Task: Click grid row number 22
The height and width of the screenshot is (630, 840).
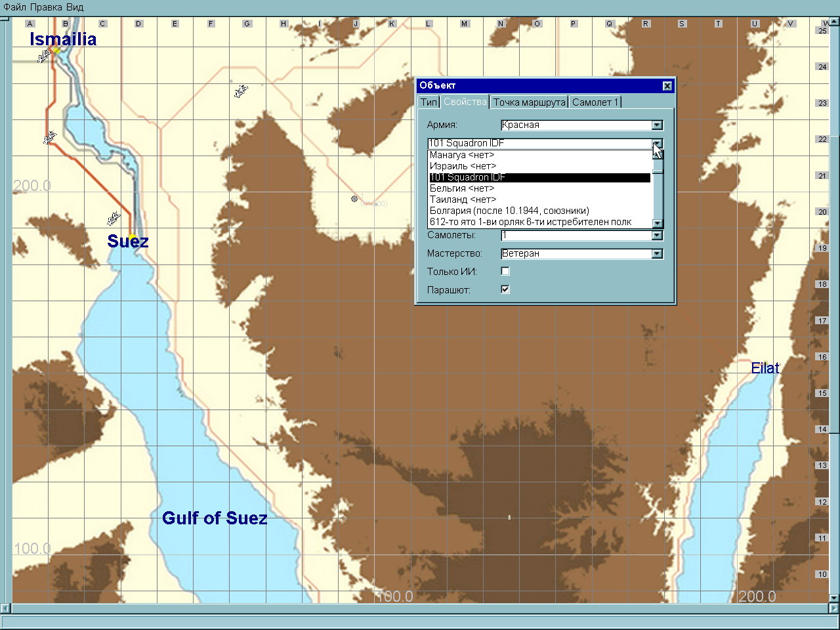Action: tap(822, 139)
